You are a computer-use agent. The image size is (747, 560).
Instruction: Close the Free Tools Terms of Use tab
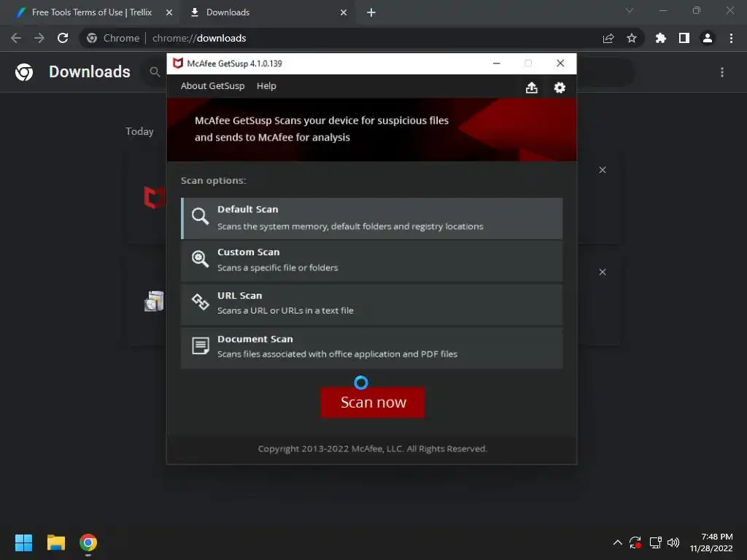click(x=169, y=13)
